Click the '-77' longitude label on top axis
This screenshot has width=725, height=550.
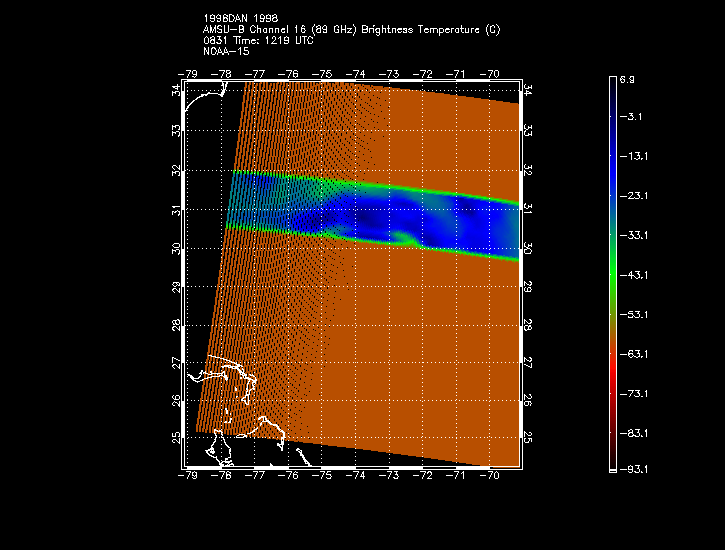(255, 74)
